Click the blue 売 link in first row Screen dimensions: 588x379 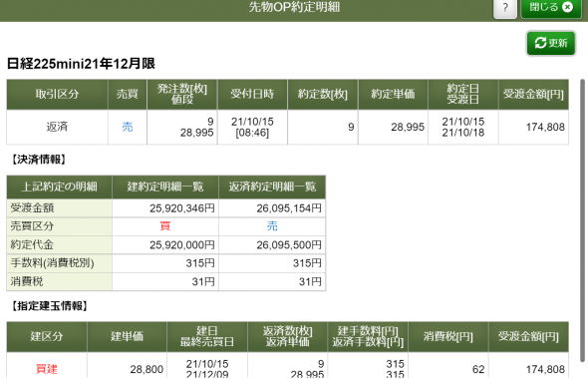tap(128, 127)
